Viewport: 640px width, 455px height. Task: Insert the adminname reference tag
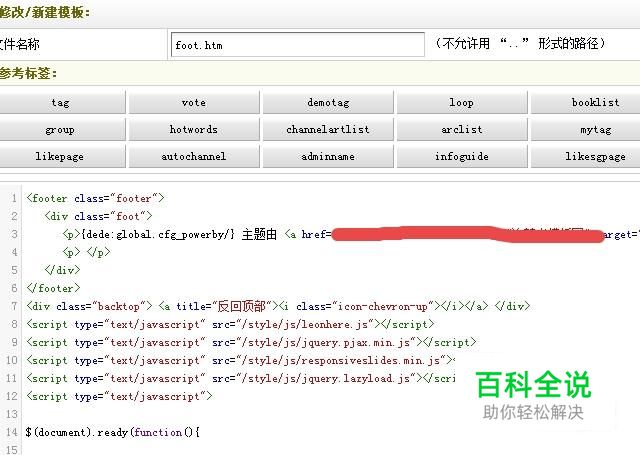(x=328, y=156)
